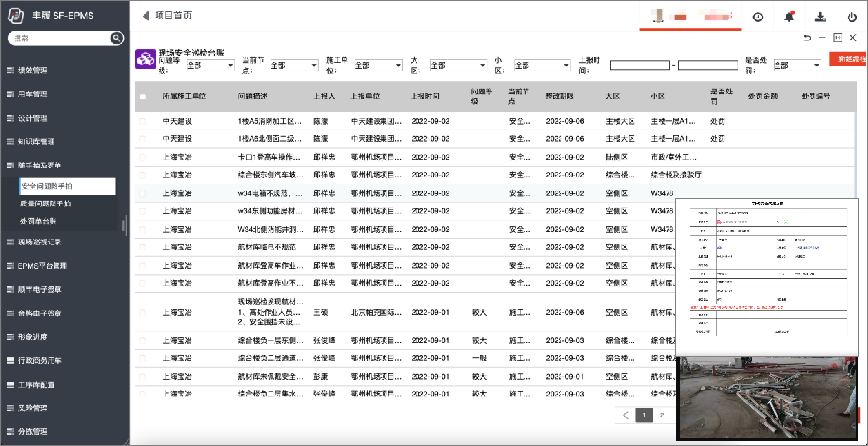Click the red 新建流程 button
Screen dimensions: 868x446
click(849, 60)
